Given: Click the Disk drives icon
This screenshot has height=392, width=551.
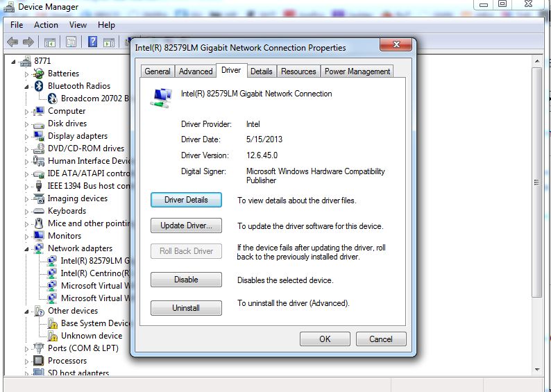Looking at the screenshot, I should coord(38,124).
